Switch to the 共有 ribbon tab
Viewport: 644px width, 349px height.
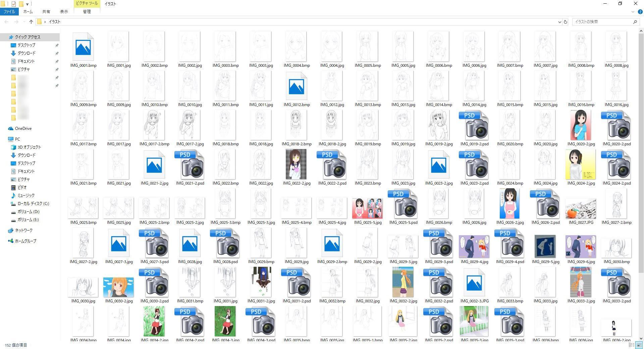tap(46, 11)
